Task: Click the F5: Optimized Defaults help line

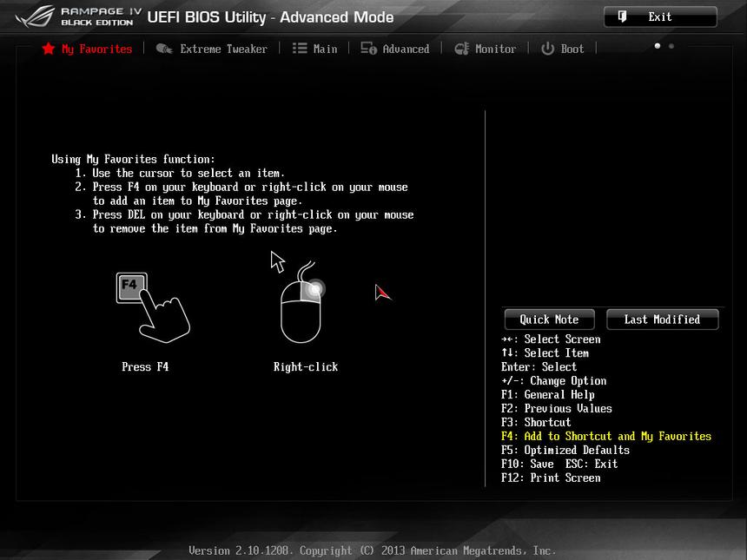Action: coord(565,450)
